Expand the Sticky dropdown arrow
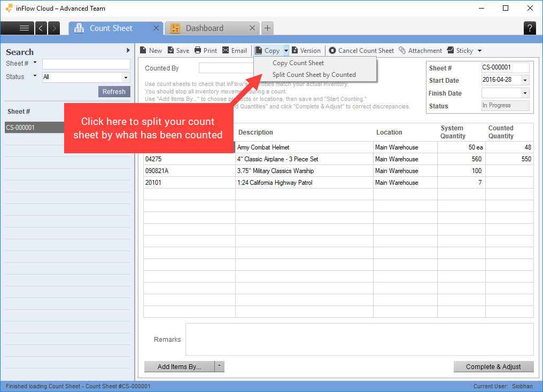The image size is (543, 392). tap(479, 51)
